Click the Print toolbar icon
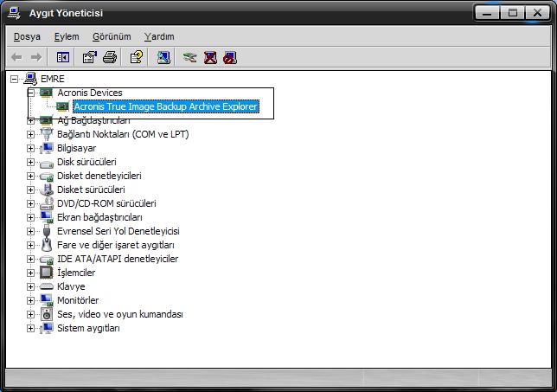The image size is (557, 392). 110,57
